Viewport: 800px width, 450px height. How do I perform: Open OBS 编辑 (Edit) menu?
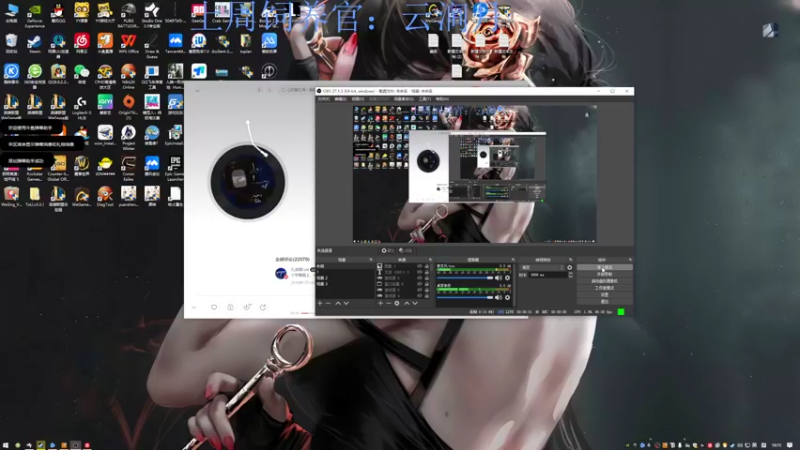(x=340, y=98)
